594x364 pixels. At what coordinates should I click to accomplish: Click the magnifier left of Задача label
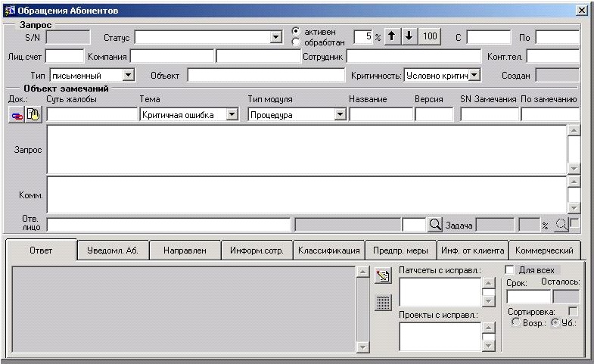point(435,224)
